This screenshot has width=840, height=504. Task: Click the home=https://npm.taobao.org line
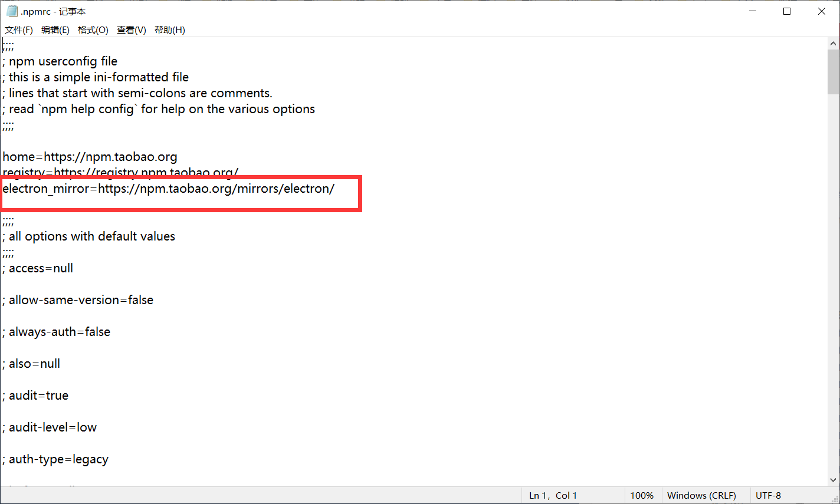pos(90,157)
